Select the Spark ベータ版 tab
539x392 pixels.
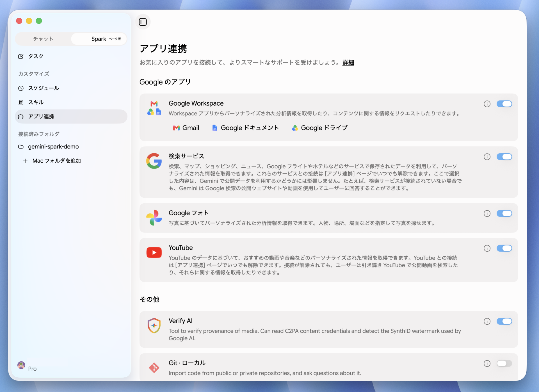coord(99,39)
